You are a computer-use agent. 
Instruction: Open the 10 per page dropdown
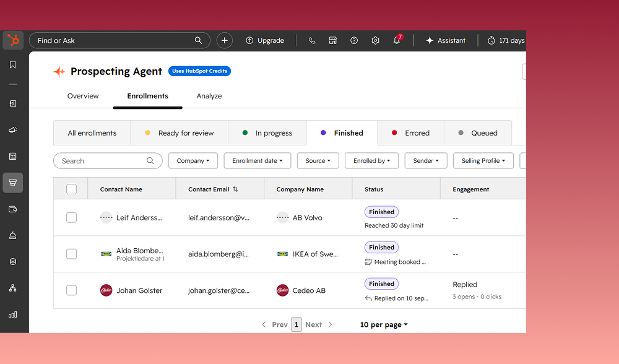click(384, 324)
